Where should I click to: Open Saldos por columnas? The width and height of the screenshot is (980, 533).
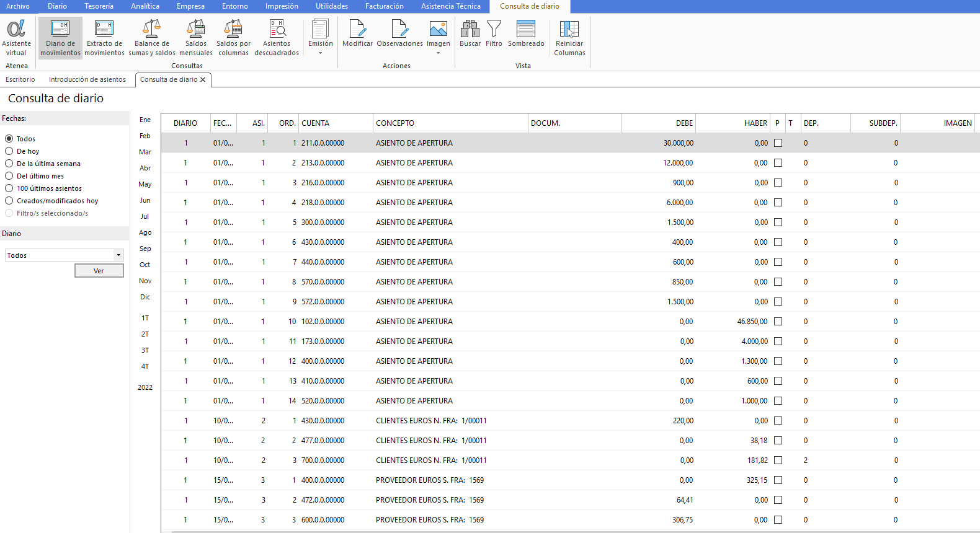233,38
